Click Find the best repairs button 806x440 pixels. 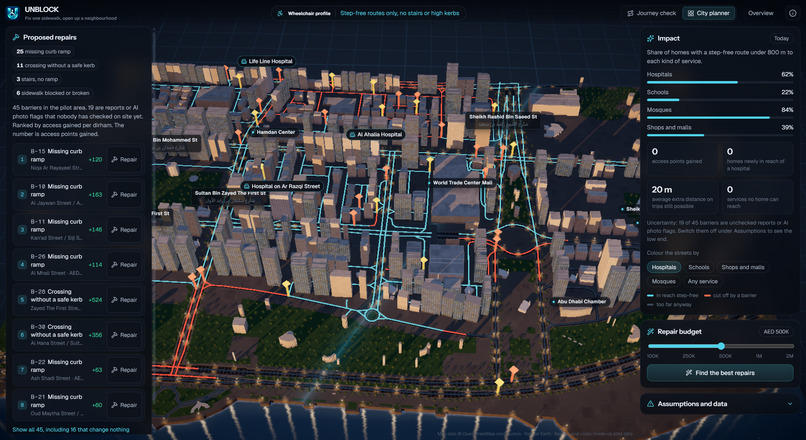[720, 373]
